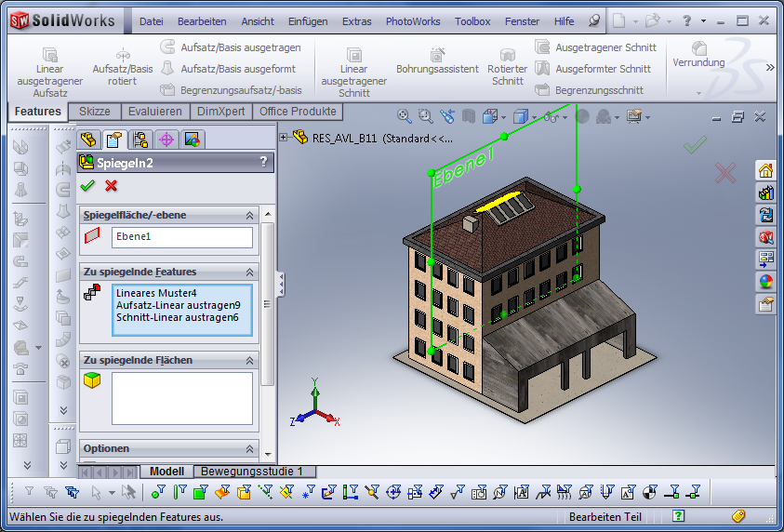Switch to the Evaluieren tab

(155, 112)
